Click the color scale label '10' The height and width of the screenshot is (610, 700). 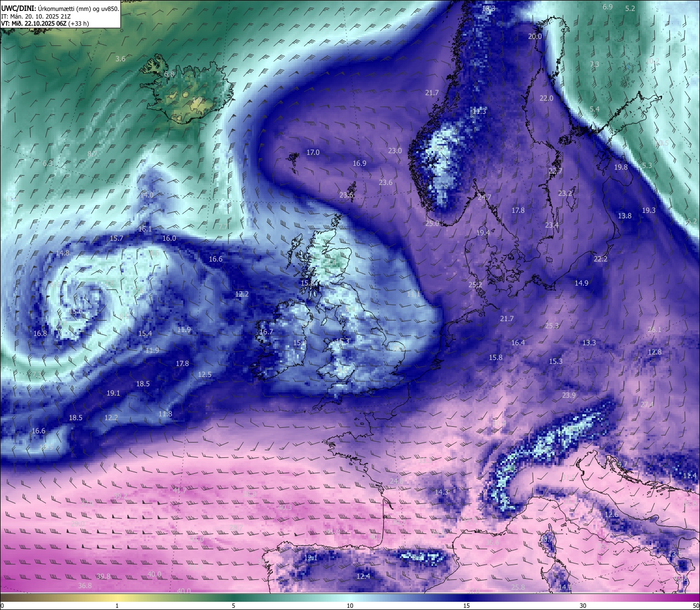tap(350, 606)
